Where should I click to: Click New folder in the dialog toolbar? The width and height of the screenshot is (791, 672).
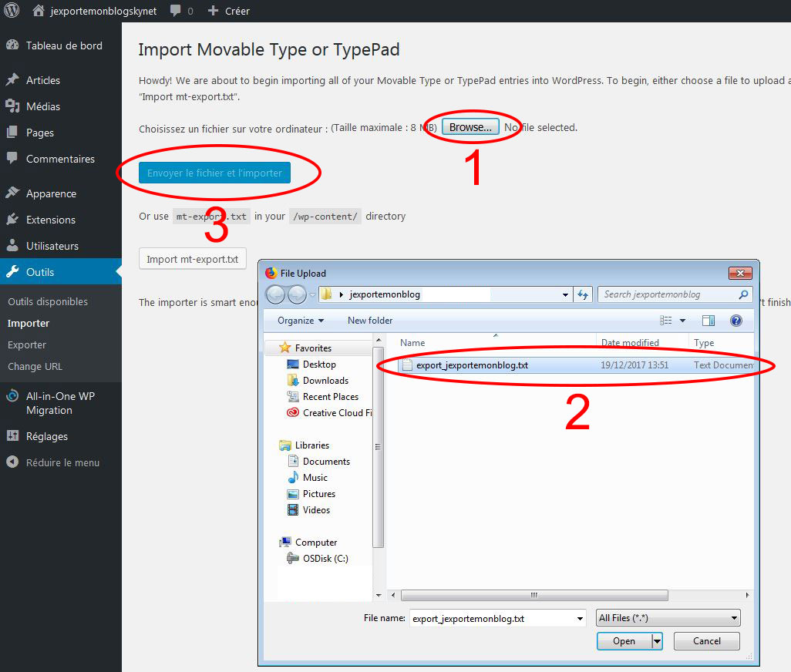pos(370,320)
